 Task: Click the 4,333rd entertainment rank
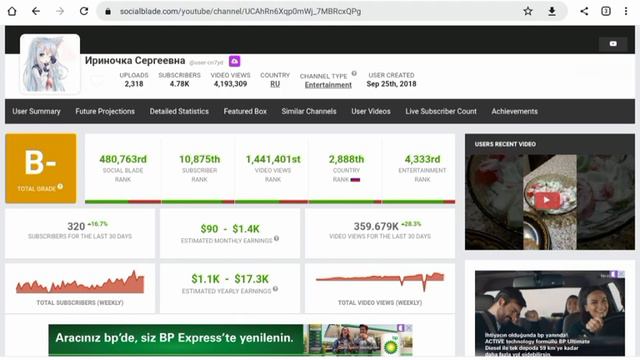tap(422, 159)
